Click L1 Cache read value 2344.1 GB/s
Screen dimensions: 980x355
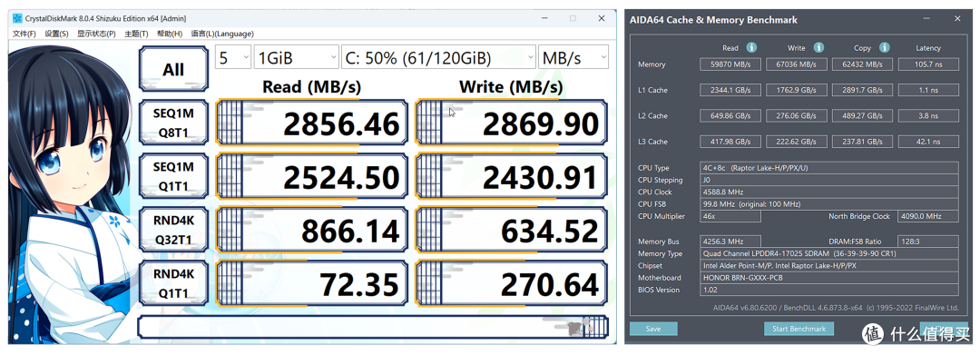(x=730, y=90)
